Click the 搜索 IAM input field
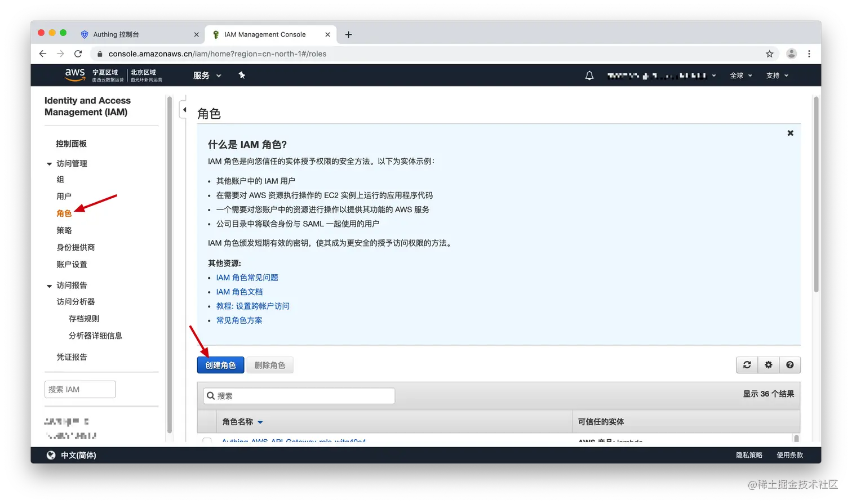 (80, 389)
